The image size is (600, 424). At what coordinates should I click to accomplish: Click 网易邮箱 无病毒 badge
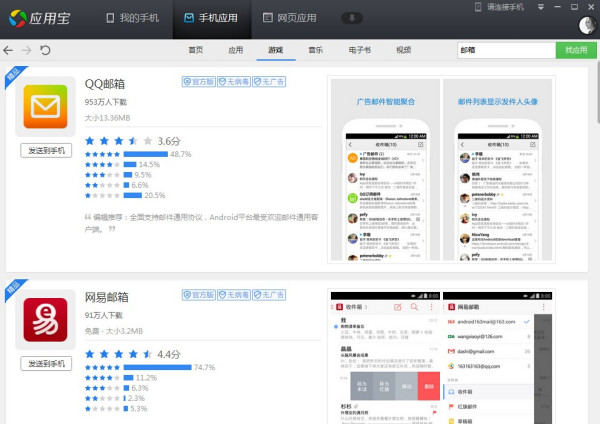click(x=234, y=295)
